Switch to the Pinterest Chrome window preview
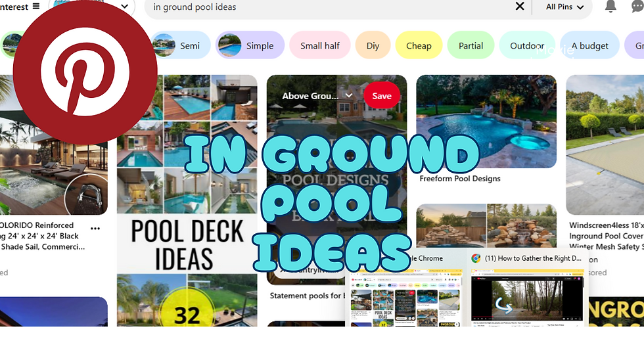 tap(405, 288)
